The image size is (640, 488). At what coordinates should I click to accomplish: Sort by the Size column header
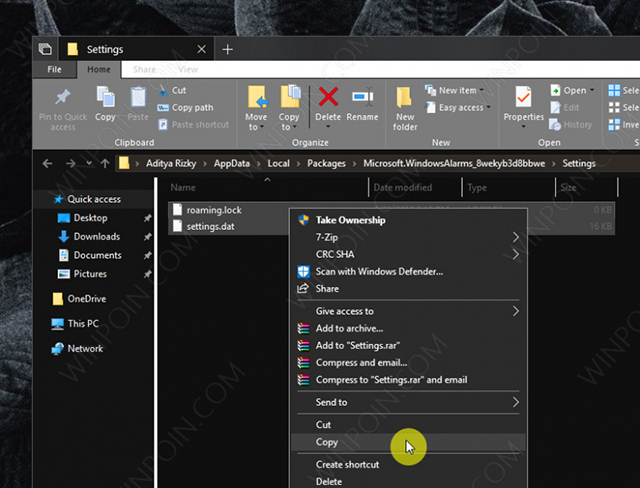coord(568,188)
